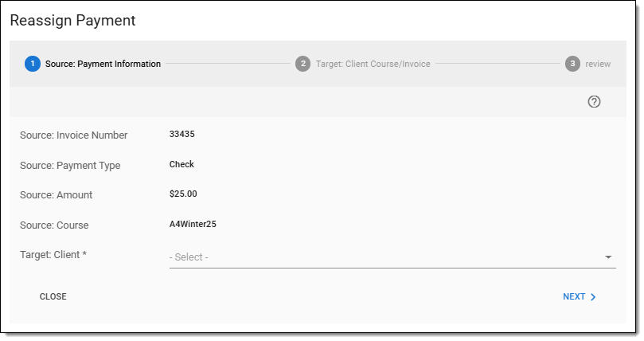The width and height of the screenshot is (644, 341).
Task: Click the invoice number value 33435
Action: click(x=182, y=134)
